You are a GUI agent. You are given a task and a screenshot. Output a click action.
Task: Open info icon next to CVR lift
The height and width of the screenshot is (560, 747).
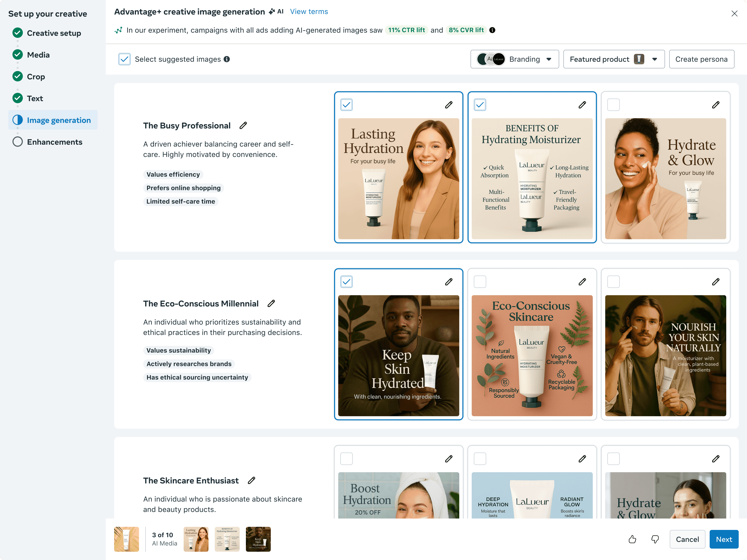[492, 30]
